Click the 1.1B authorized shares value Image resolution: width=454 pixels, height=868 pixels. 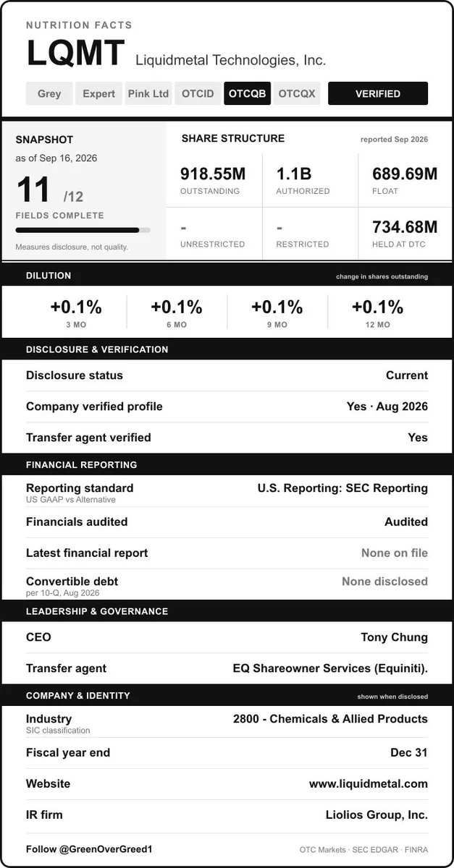pos(294,174)
